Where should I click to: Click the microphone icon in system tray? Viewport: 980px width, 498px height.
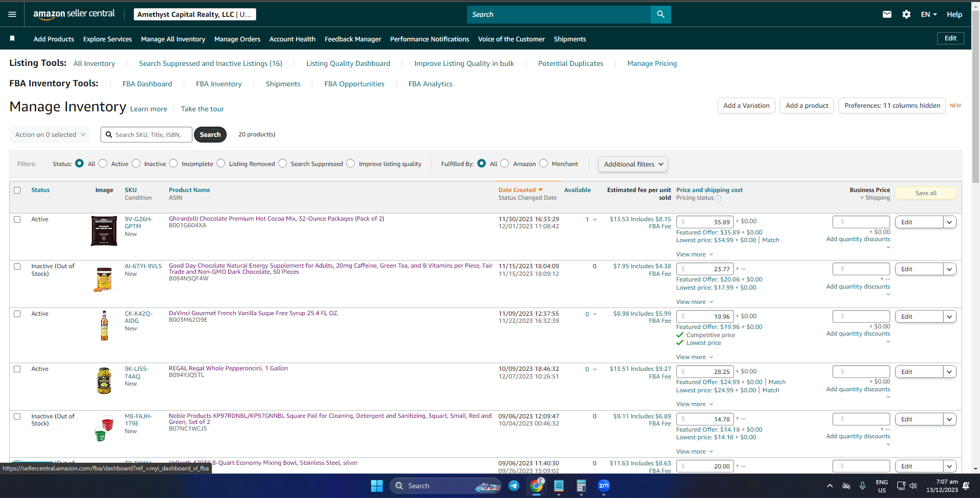point(863,486)
